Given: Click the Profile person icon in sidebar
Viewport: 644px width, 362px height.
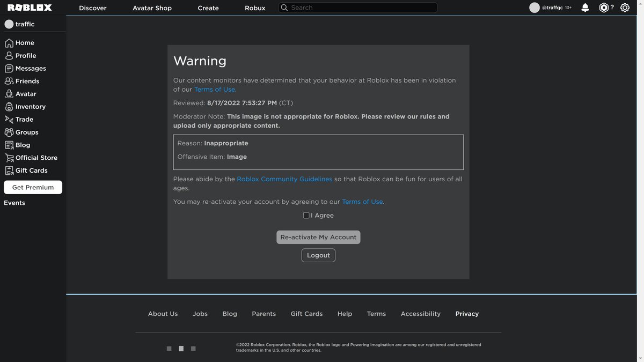Looking at the screenshot, I should click(x=9, y=56).
